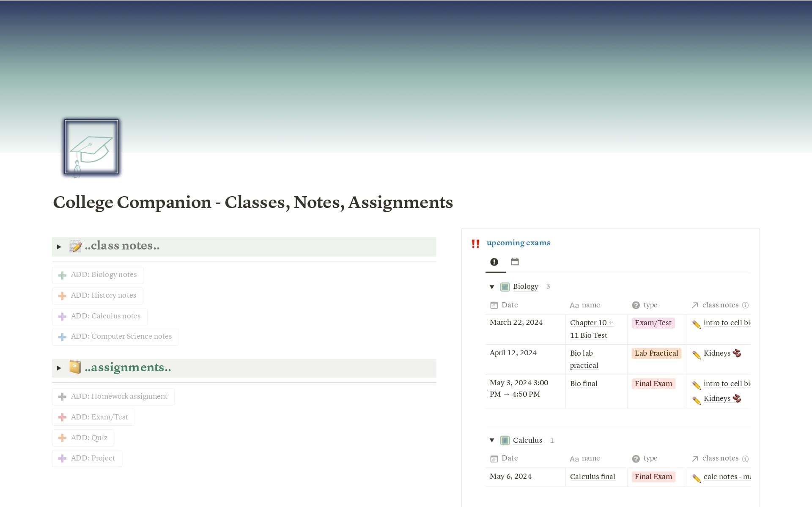The width and height of the screenshot is (812, 507).
Task: Click the green Biology database icon
Action: (x=505, y=286)
